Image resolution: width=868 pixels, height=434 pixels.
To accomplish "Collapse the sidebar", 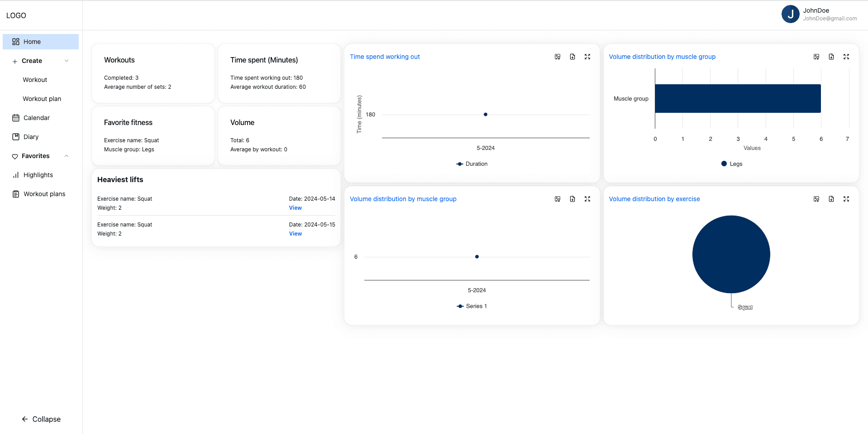I will [x=41, y=419].
